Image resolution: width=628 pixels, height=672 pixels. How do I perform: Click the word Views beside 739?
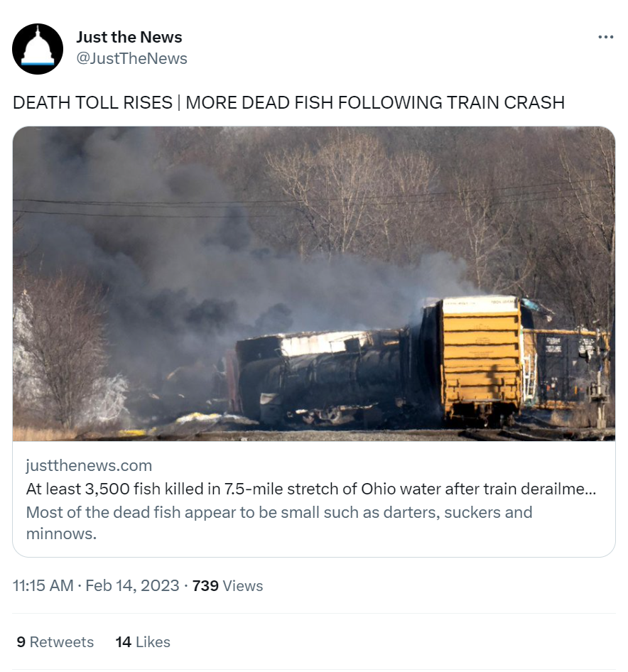point(243,585)
